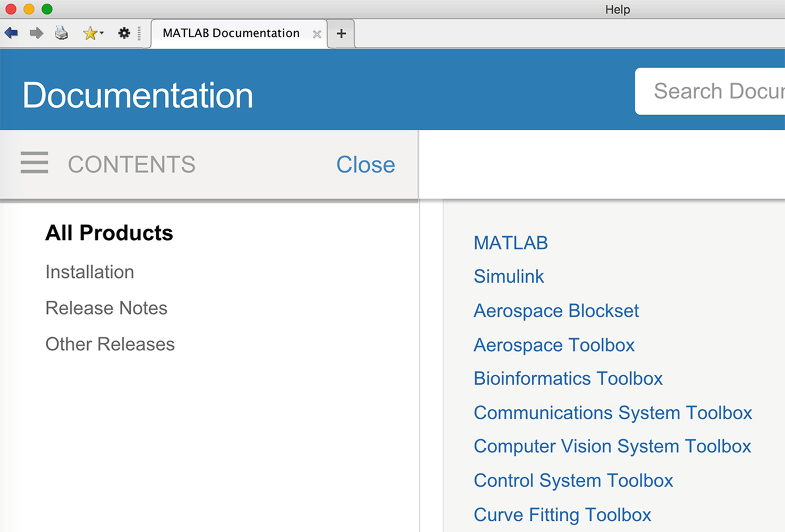This screenshot has height=532, width=785.
Task: Go back with the blue arrow
Action: tap(11, 33)
